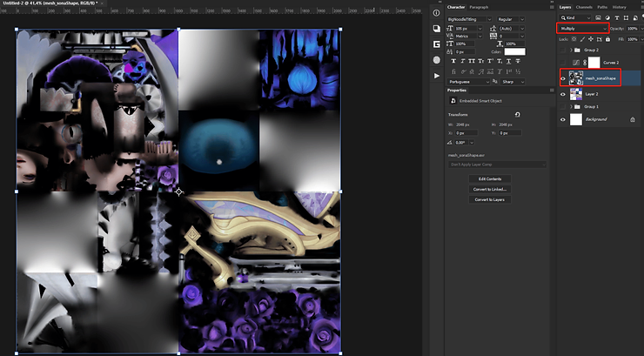Click the reset transform icon in Properties
644x356 pixels.
tap(517, 114)
